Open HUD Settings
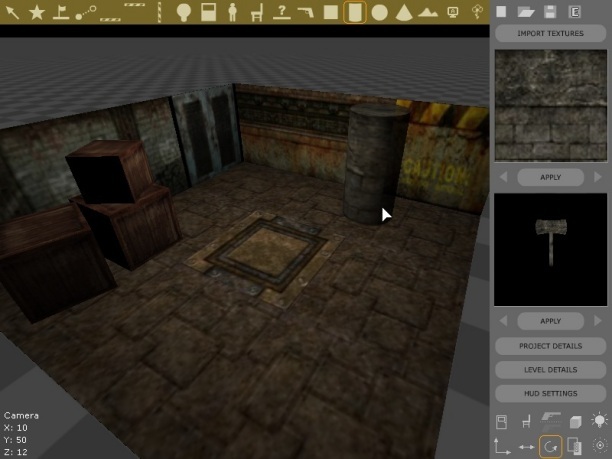 click(x=550, y=394)
